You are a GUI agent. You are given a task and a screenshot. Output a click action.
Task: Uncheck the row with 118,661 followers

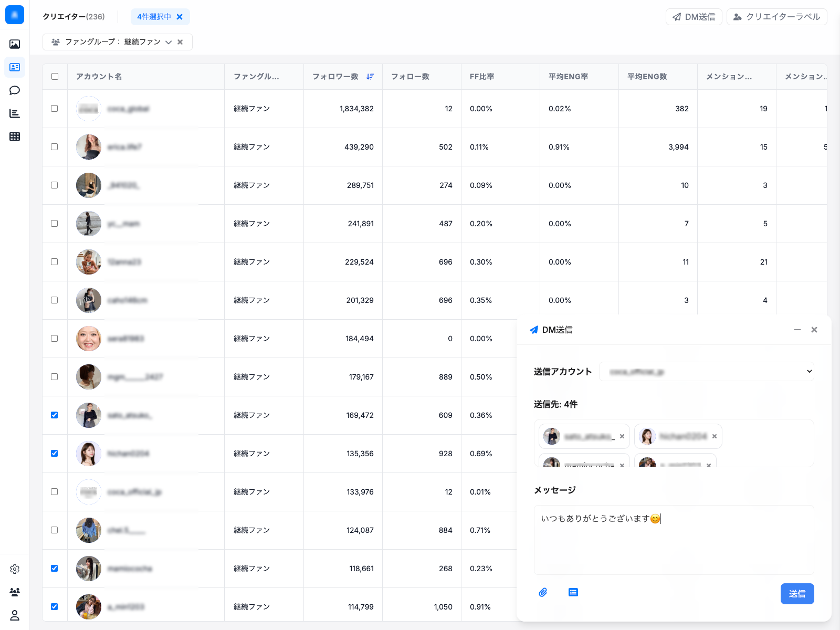(55, 569)
